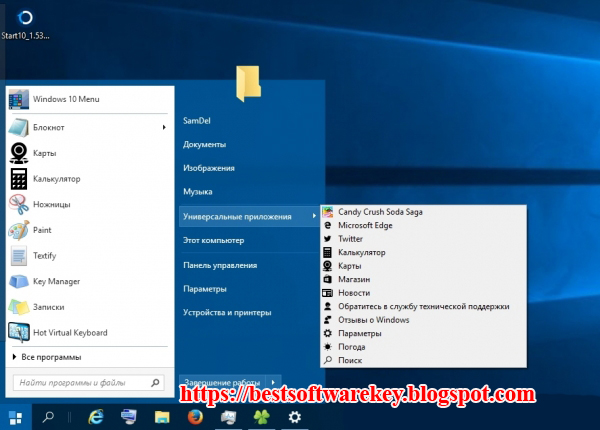The width and height of the screenshot is (600, 430).
Task: Launch Ножницы snipping tool icon
Action: tap(19, 204)
